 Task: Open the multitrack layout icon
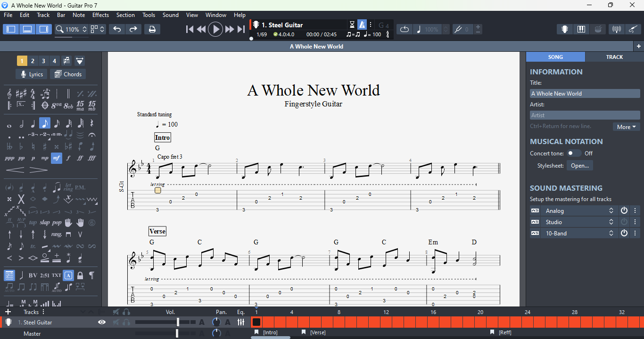(x=66, y=61)
